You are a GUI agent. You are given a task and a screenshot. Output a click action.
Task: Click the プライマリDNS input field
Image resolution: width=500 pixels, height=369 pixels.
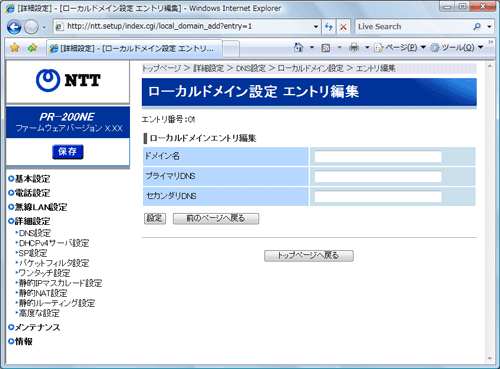tap(378, 176)
